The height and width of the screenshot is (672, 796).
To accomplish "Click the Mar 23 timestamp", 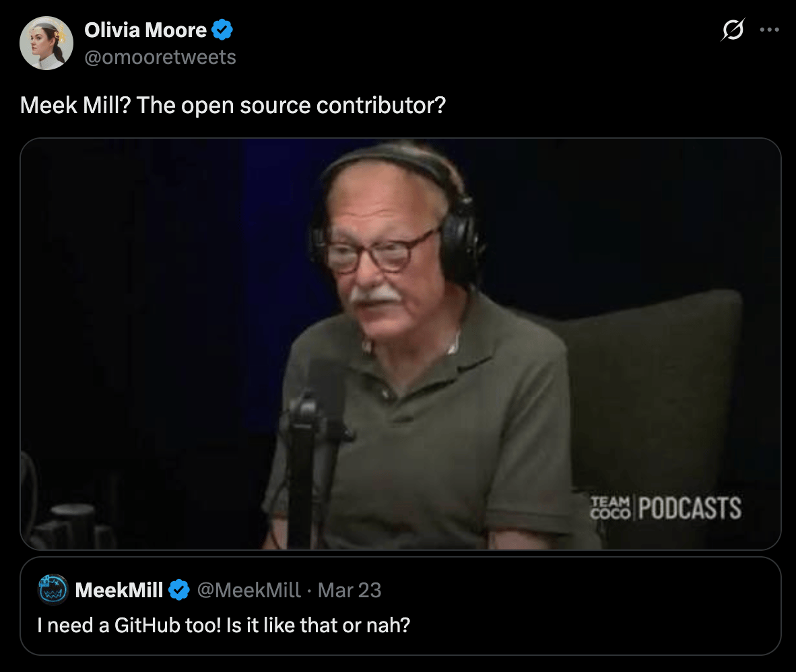I will coord(350,590).
